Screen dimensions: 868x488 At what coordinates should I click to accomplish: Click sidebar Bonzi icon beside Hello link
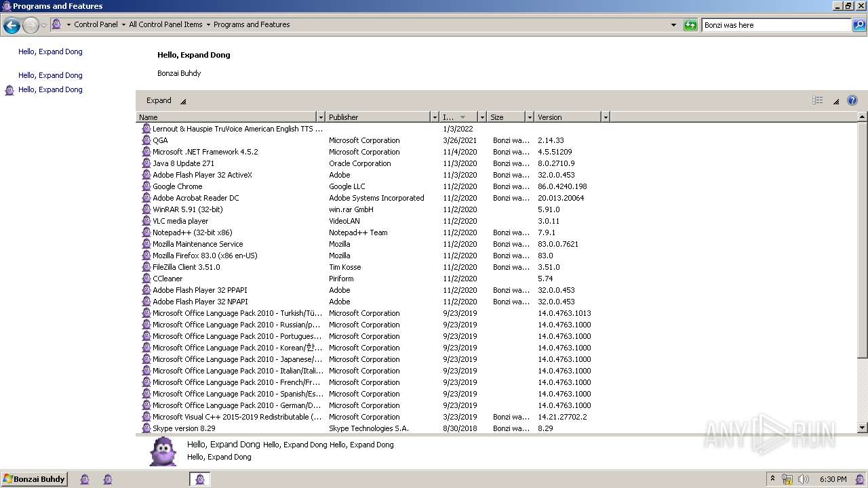[x=9, y=89]
